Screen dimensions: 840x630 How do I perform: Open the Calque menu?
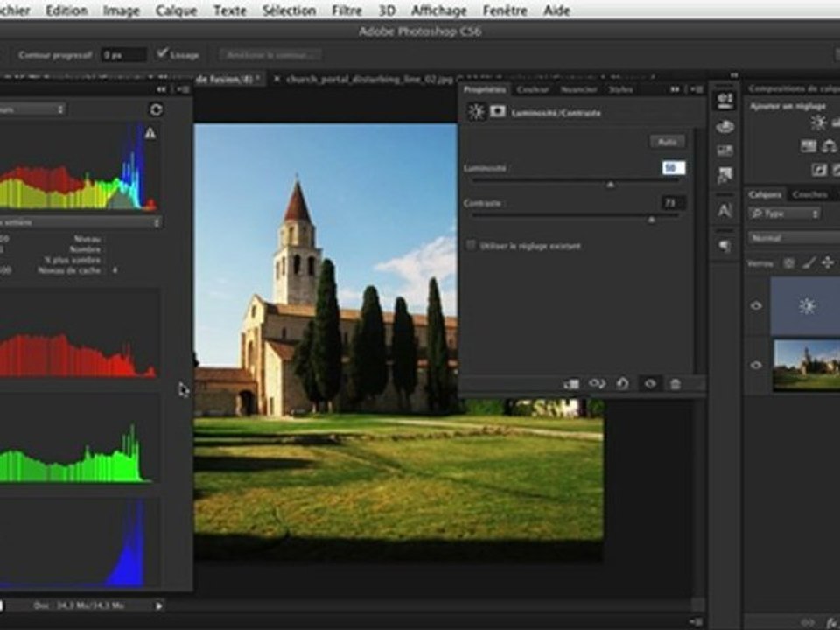(176, 10)
